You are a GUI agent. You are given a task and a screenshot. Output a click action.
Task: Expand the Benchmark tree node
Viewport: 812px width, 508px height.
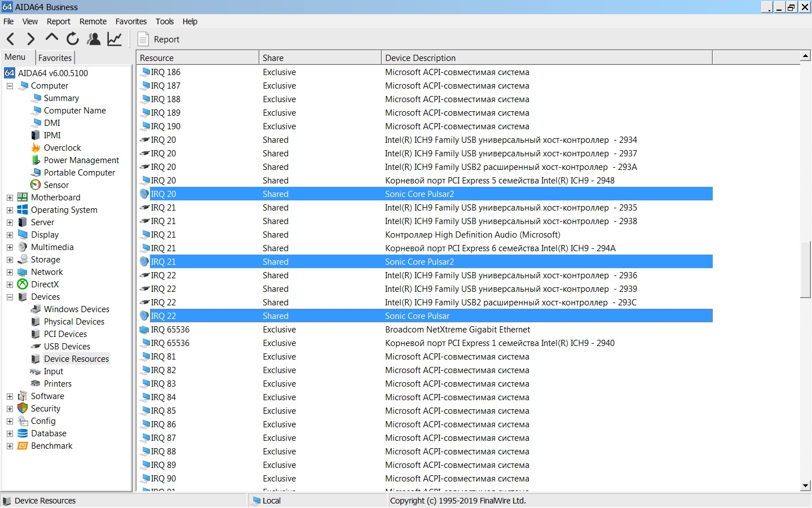tap(10, 446)
